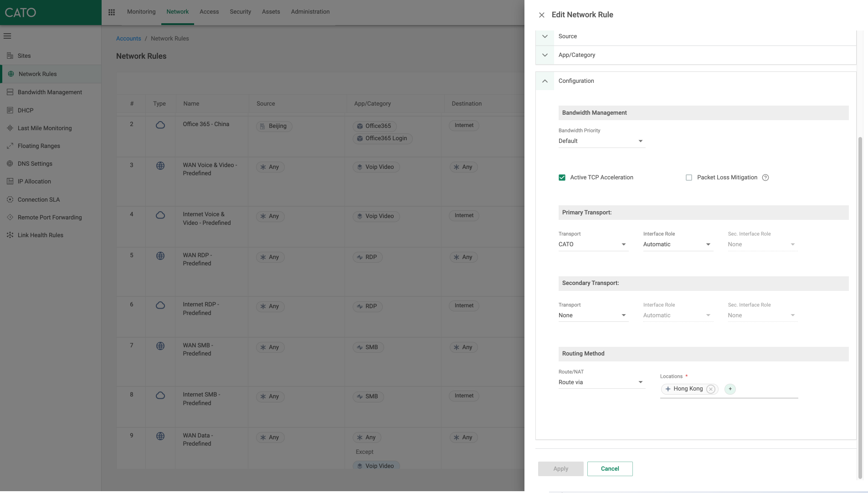The width and height of the screenshot is (868, 493).
Task: Add a location with the plus button
Action: tap(729, 389)
